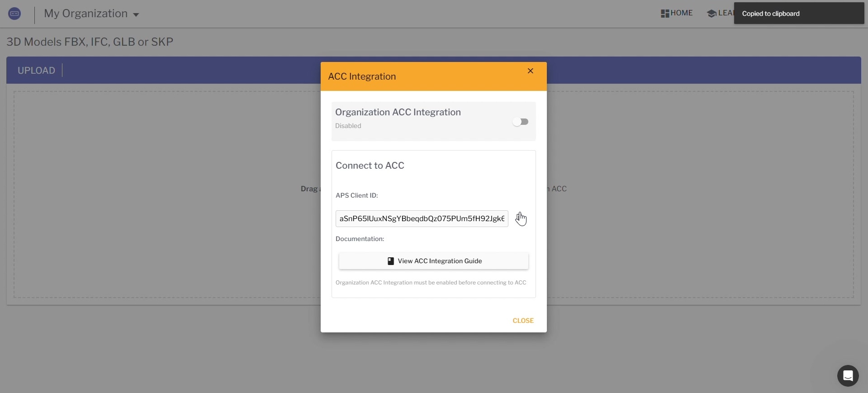This screenshot has height=393, width=868.
Task: Click the 'Disabled' status text
Action: [348, 126]
